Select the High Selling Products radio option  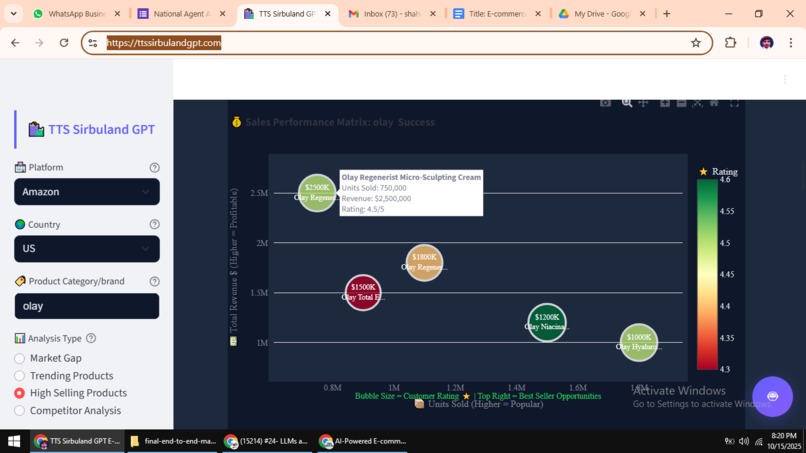click(x=20, y=393)
